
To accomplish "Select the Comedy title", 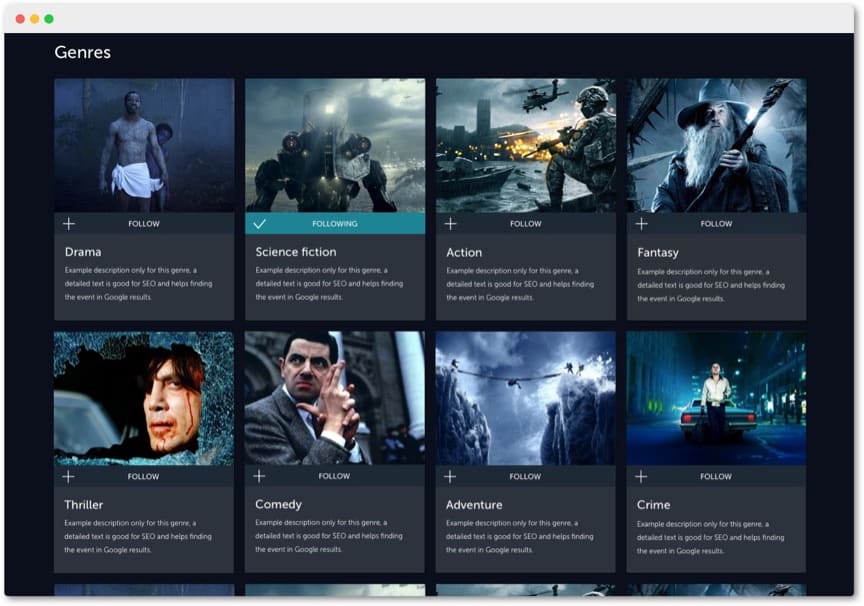I will pos(278,505).
